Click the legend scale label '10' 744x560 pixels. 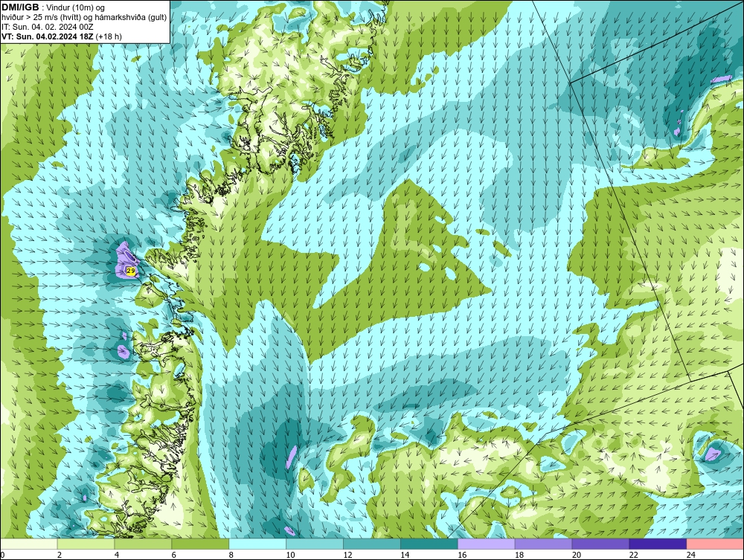pyautogui.click(x=290, y=555)
